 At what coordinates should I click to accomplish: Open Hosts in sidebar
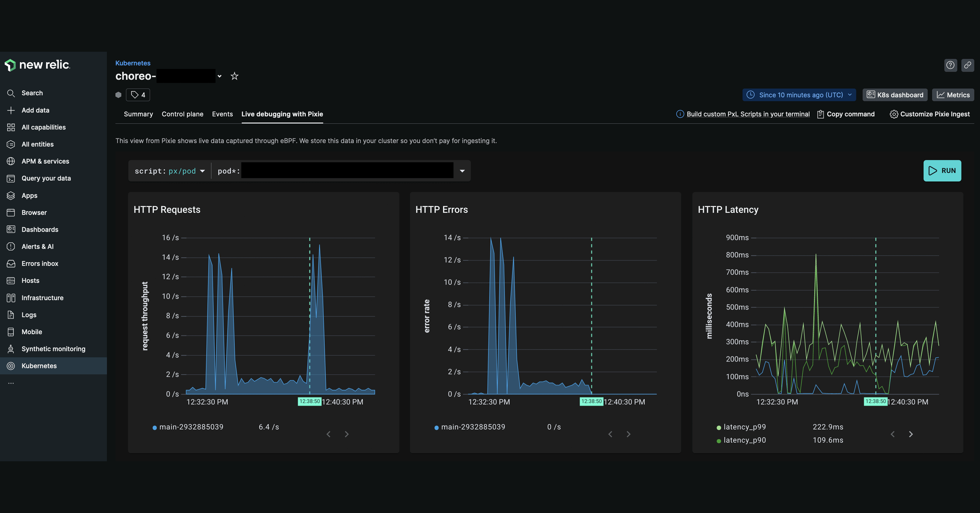(x=30, y=281)
